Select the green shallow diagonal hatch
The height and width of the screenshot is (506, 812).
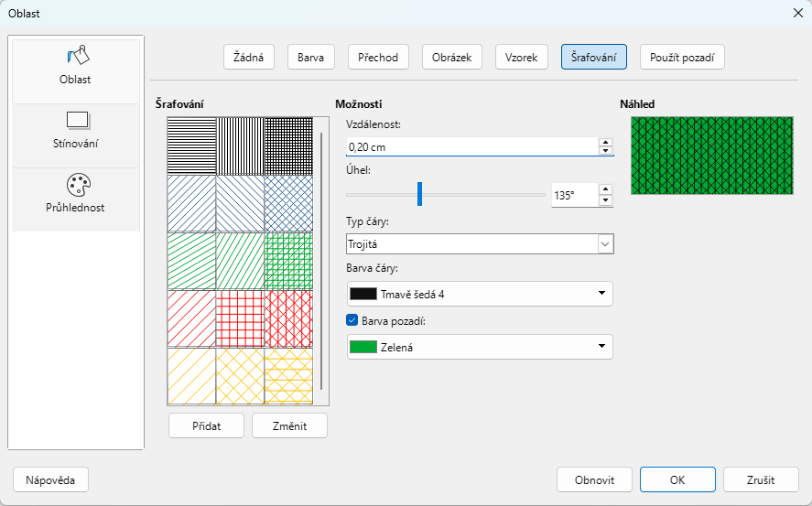tap(191, 262)
